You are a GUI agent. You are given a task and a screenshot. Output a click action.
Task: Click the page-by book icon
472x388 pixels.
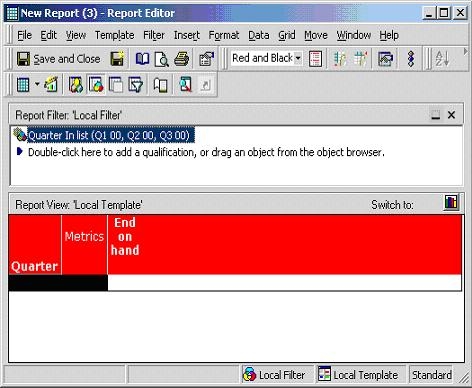pos(160,85)
